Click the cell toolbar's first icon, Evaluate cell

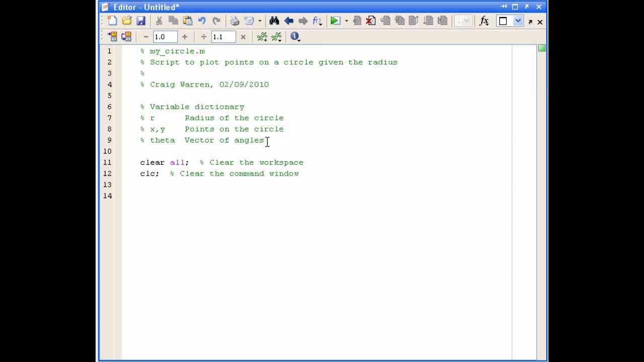click(112, 36)
